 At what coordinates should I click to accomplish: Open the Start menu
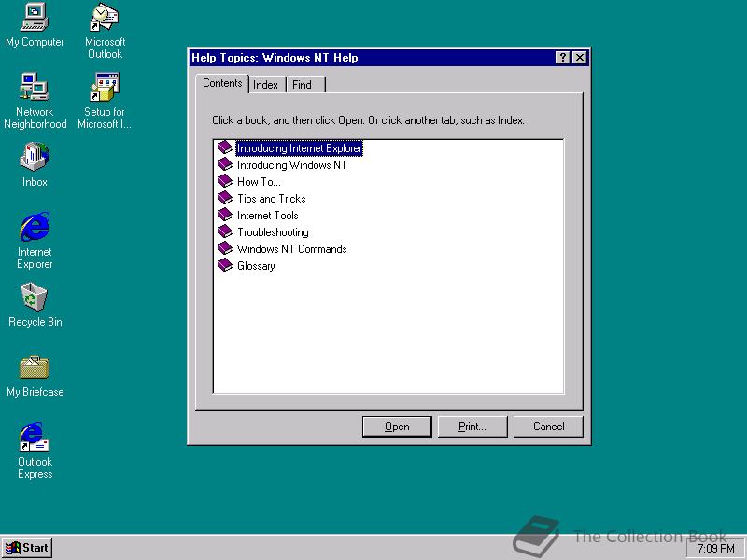27,548
